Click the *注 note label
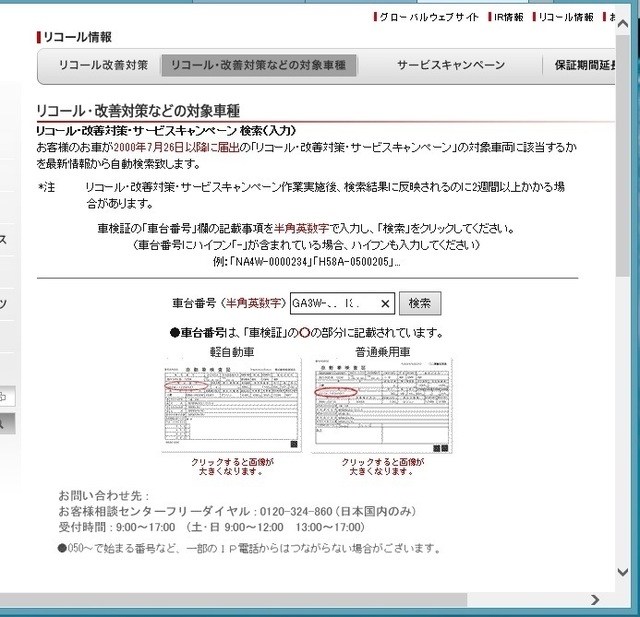Viewport: 640px width, 617px height. pos(47,187)
